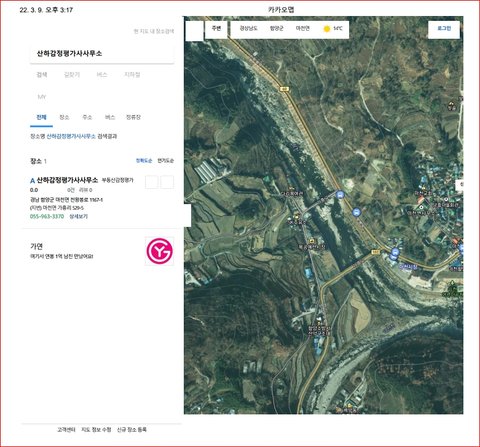Click the search field containing 산하감정평가사사무소
Screen dimensions: 480x447
click(102, 54)
